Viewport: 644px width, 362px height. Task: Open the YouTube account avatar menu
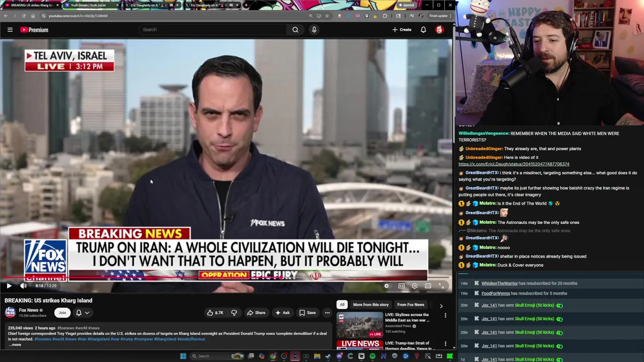[439, 30]
